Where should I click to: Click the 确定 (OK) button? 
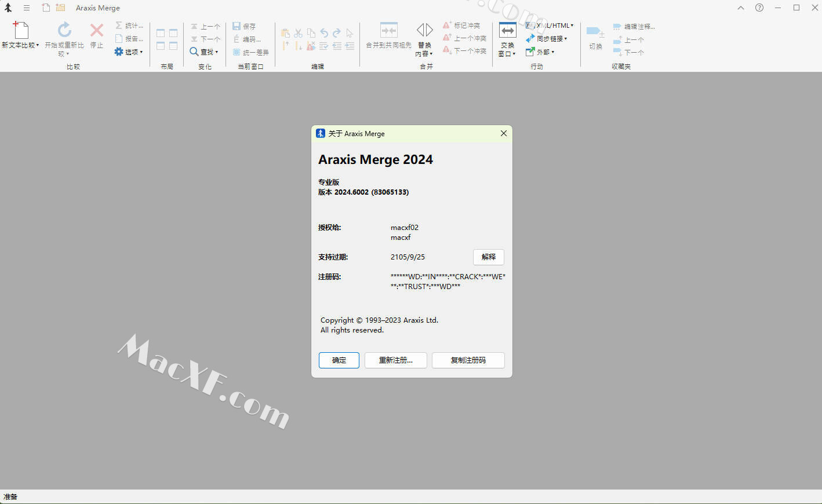click(339, 360)
